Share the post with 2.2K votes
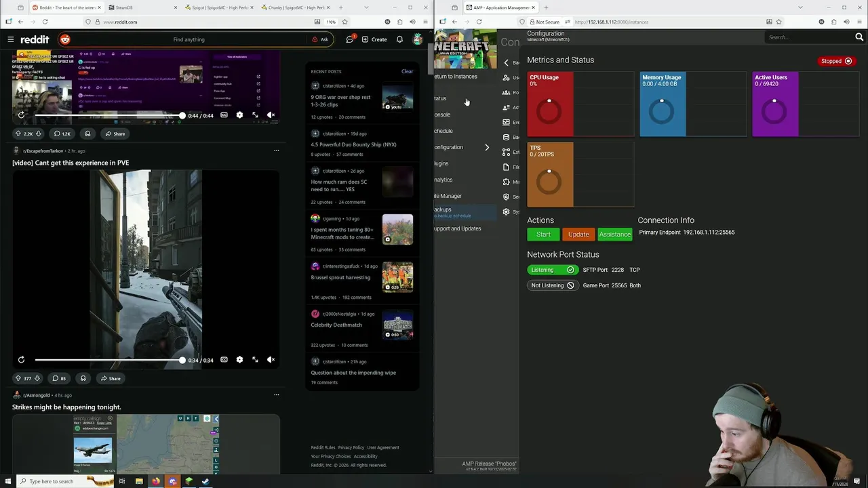This screenshot has width=868, height=488. [x=115, y=134]
